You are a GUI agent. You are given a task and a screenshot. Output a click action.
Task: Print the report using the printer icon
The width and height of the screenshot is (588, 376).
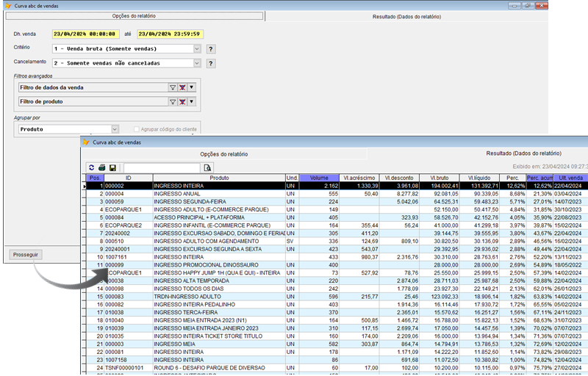(x=102, y=167)
